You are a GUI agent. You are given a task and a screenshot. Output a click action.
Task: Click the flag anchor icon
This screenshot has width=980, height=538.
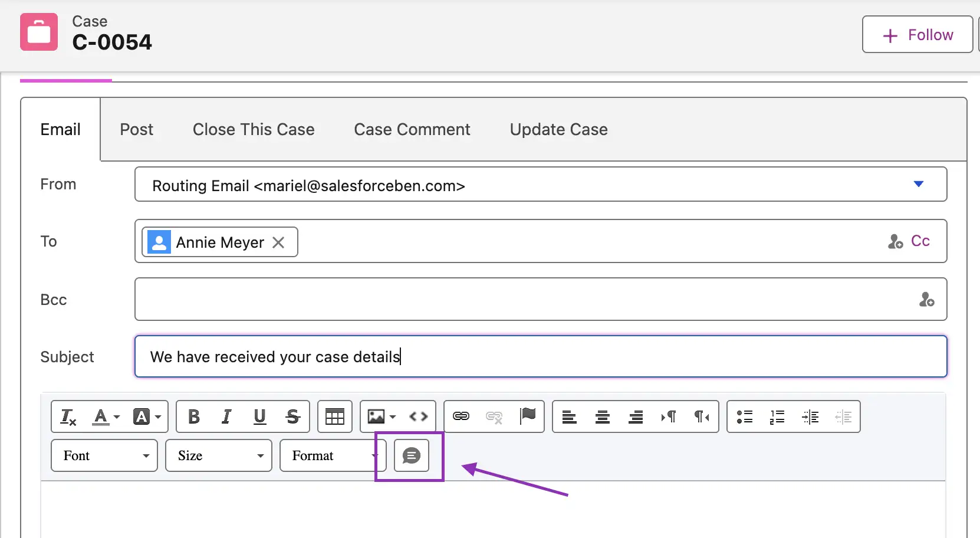tap(528, 416)
